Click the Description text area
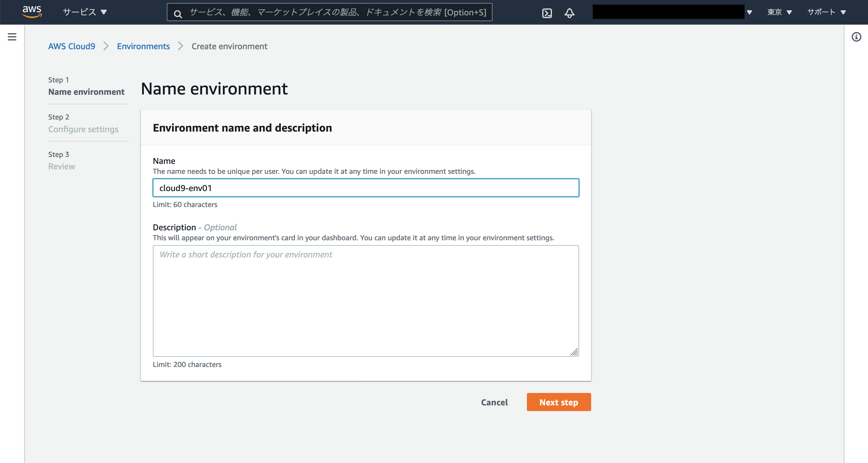 (366, 301)
